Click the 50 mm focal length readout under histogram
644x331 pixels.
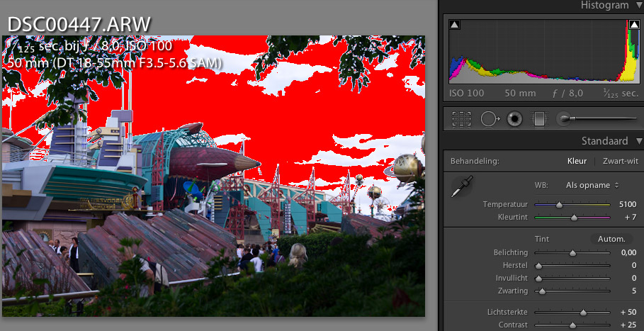(x=520, y=94)
